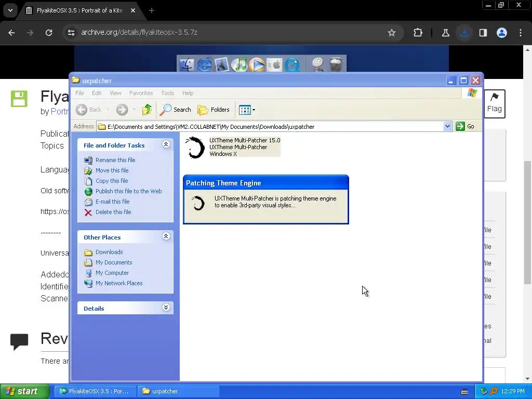Image resolution: width=532 pixels, height=399 pixels.
Task: Collapse File and Folder Tasks panel
Action: tap(166, 144)
